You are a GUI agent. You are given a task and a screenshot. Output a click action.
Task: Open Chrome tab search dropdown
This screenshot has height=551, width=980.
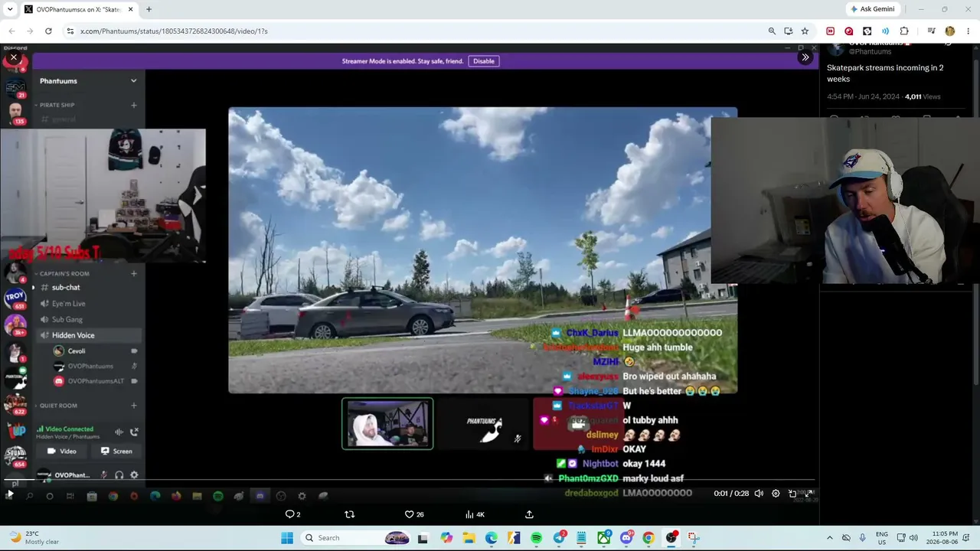tap(9, 9)
